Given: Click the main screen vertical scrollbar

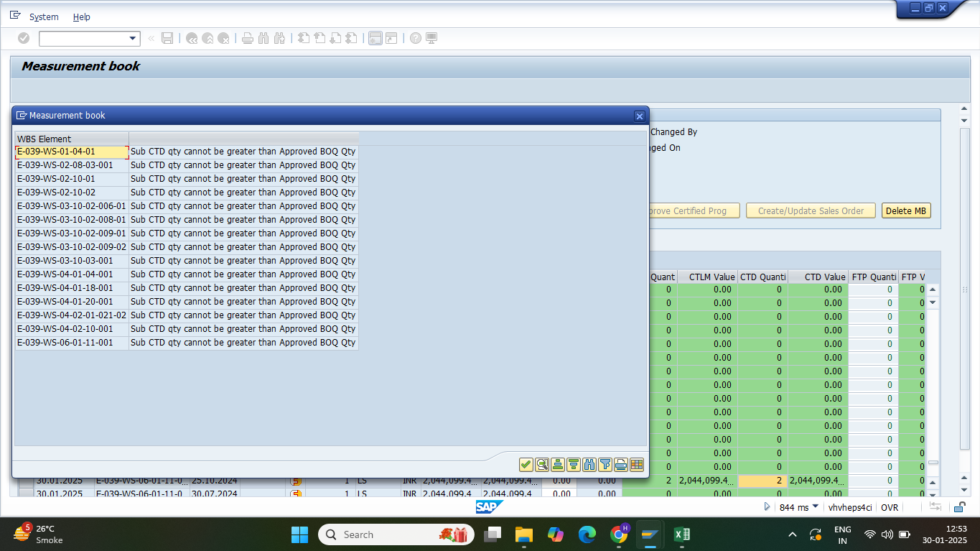Looking at the screenshot, I should click(x=965, y=287).
